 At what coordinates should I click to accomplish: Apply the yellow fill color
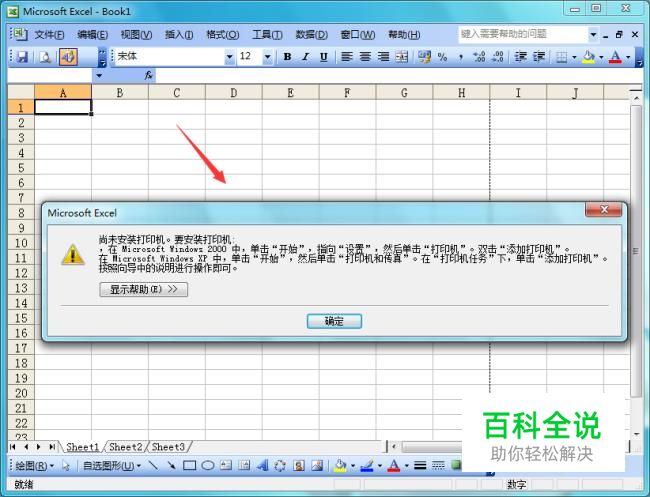point(588,57)
